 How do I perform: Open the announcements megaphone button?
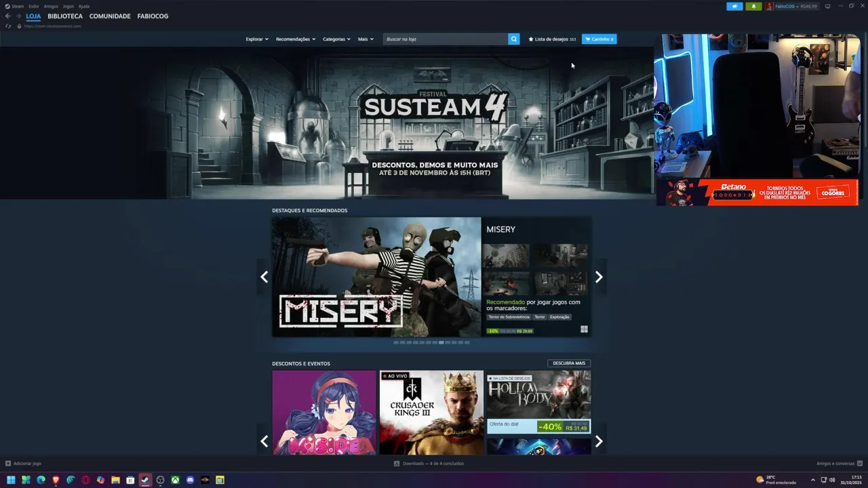click(x=734, y=6)
